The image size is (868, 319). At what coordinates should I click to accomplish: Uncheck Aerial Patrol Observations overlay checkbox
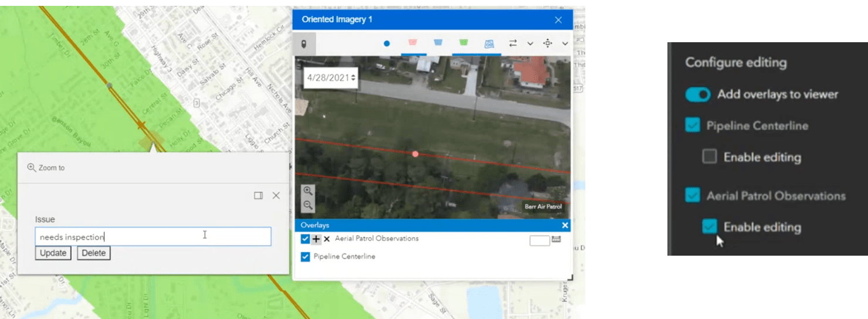(x=305, y=239)
